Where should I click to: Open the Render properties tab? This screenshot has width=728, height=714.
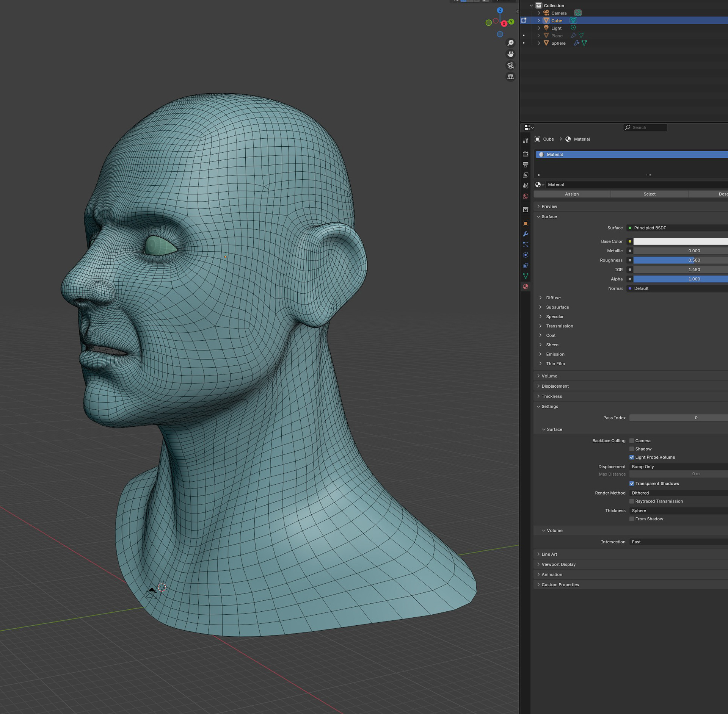[x=526, y=154]
